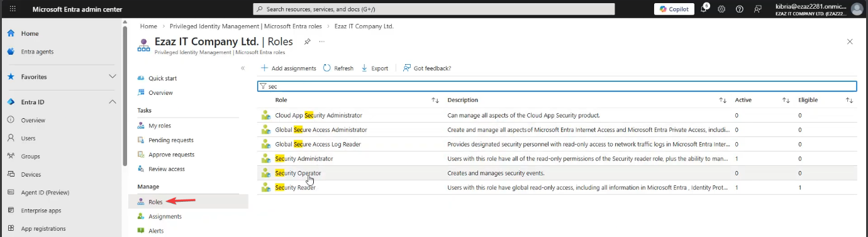View notifications bell icon
The image size is (868, 237).
[x=704, y=9]
